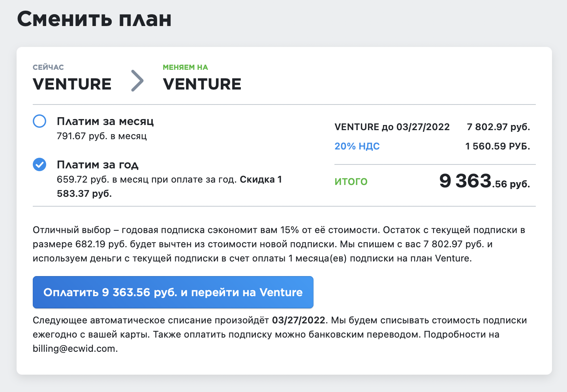Click the billing@ecwid.com email address
Viewport: 567px width, 392px height.
pyautogui.click(x=74, y=349)
